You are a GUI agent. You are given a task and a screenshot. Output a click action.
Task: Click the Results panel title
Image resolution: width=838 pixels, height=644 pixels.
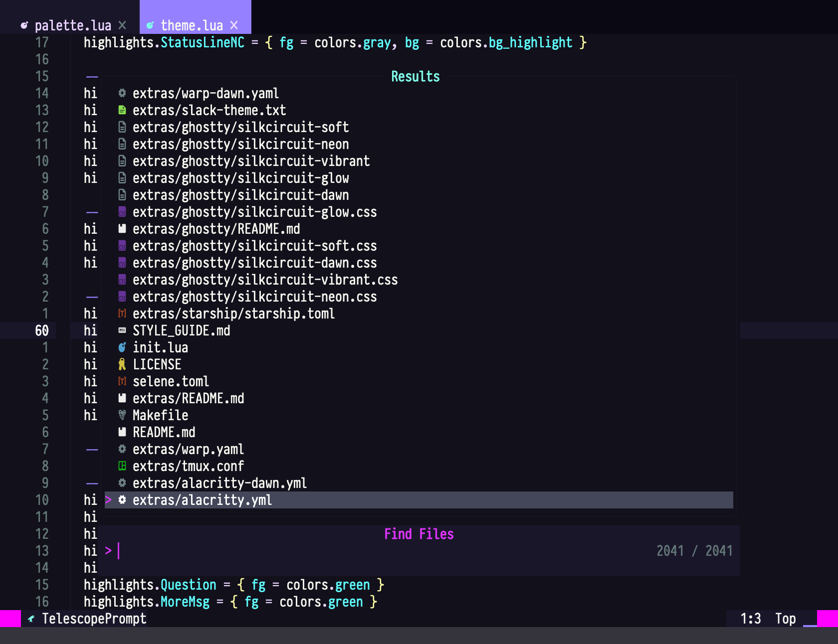[x=415, y=76]
